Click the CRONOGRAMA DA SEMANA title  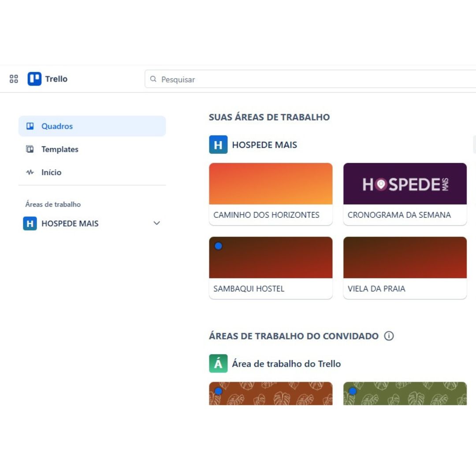point(399,215)
